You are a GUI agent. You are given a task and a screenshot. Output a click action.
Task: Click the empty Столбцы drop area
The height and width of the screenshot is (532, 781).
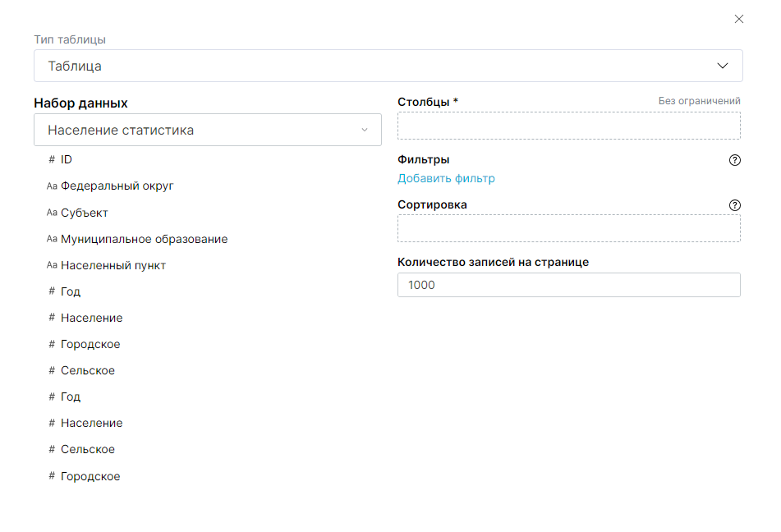(x=568, y=126)
